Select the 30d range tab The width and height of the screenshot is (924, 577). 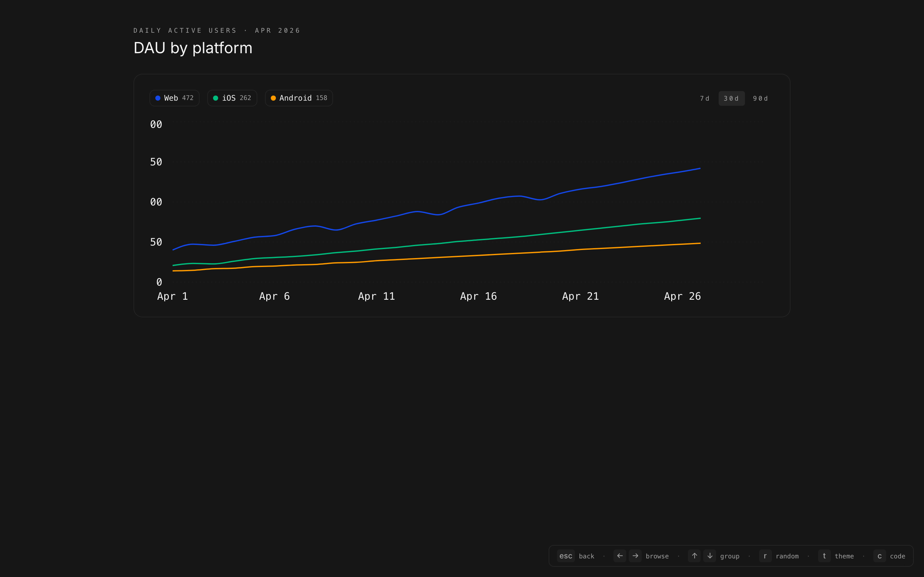click(731, 98)
